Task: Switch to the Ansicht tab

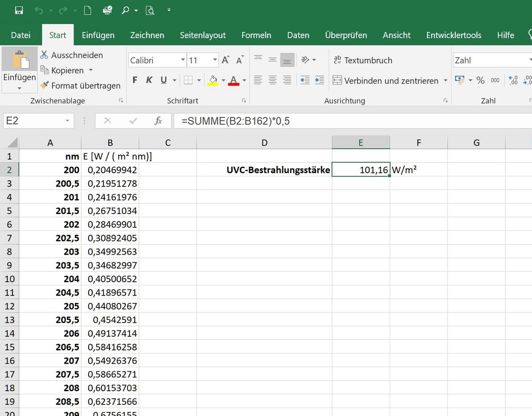Action: tap(397, 35)
